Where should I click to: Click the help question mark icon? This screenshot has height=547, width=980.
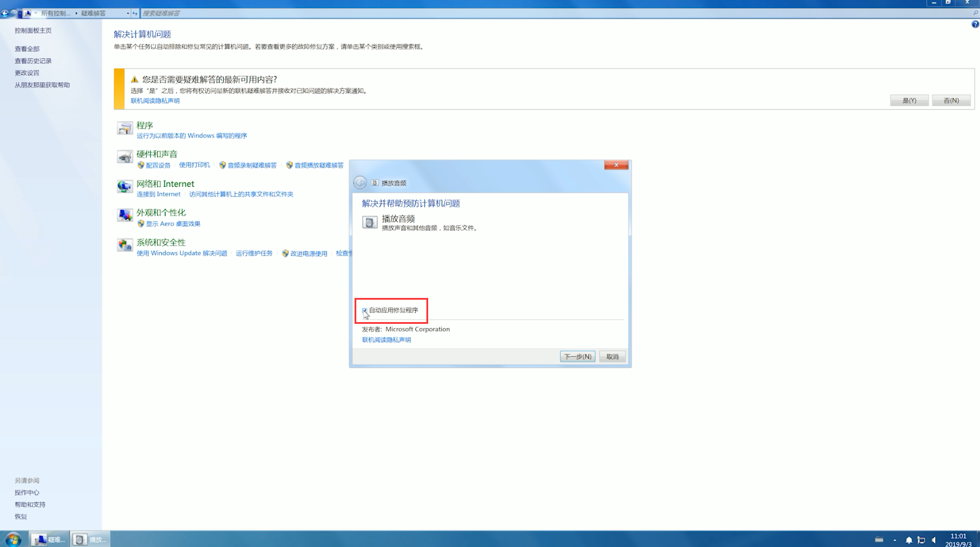[975, 24]
